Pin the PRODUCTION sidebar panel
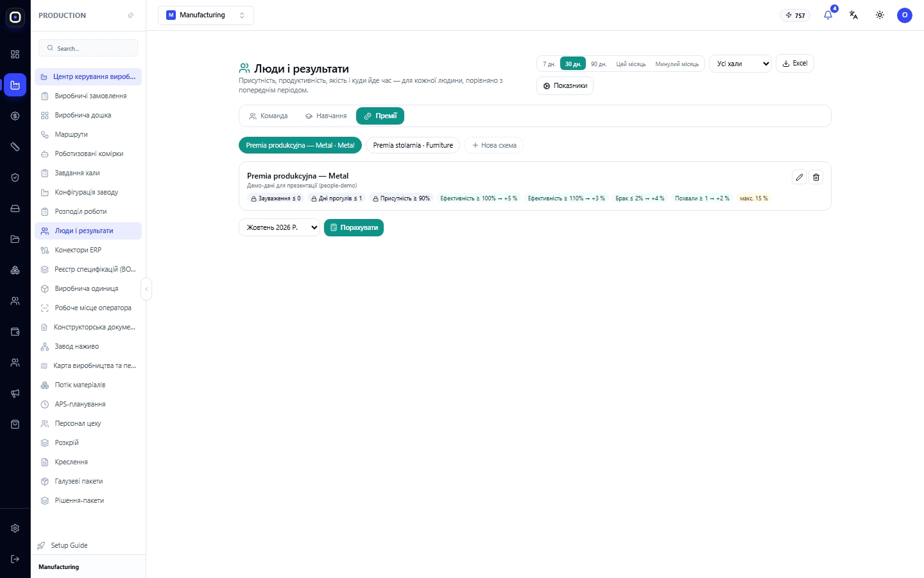924x578 pixels. click(131, 15)
